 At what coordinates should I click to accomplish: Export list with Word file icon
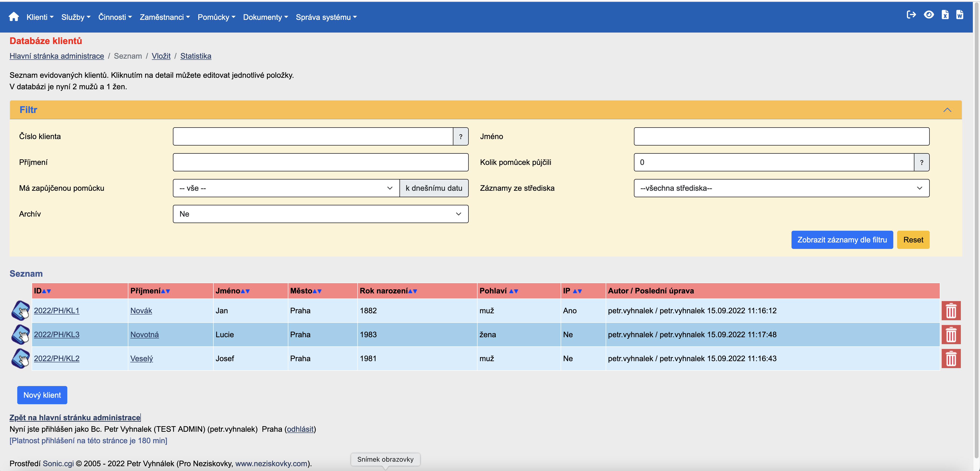click(x=959, y=15)
